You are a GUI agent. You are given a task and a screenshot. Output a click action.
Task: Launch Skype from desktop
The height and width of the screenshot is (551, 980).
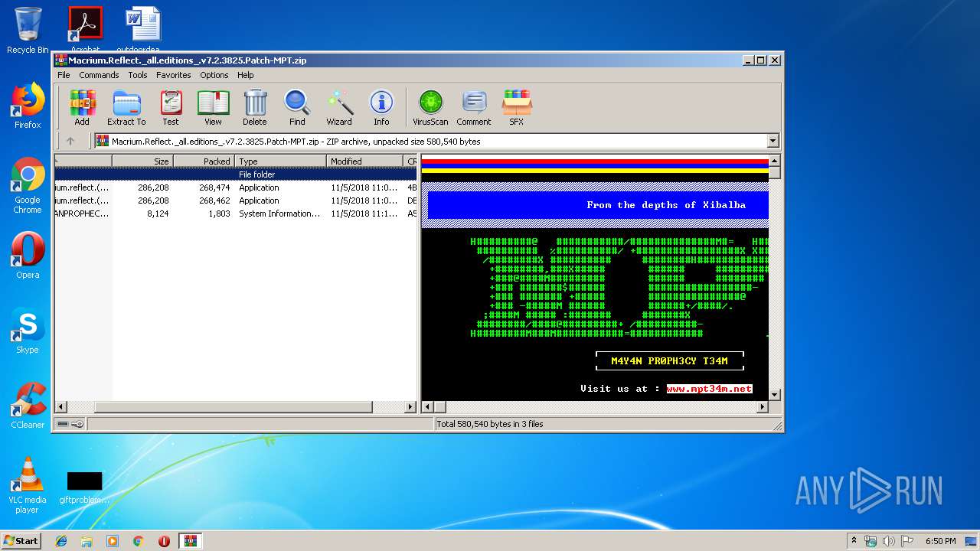click(x=28, y=331)
